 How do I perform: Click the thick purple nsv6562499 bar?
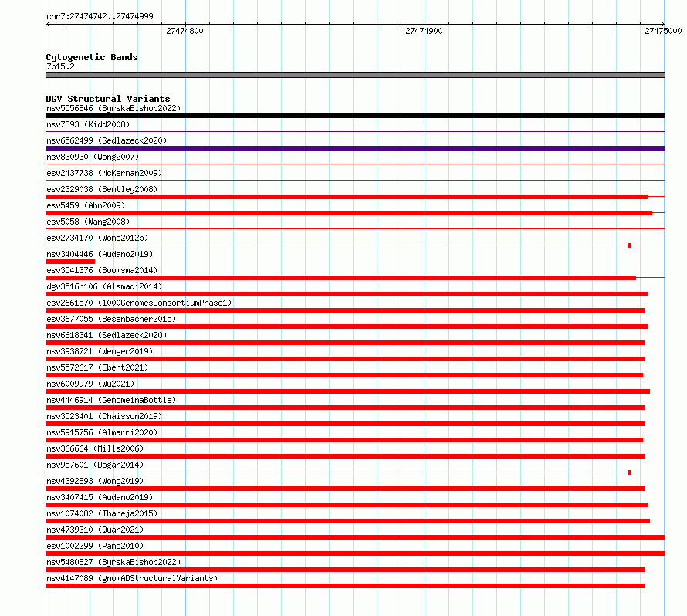(355, 148)
